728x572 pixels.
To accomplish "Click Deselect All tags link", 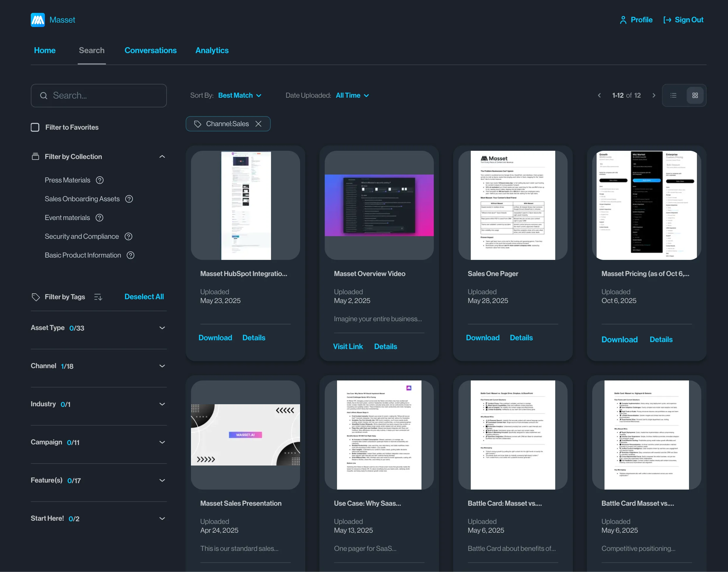I will point(144,297).
